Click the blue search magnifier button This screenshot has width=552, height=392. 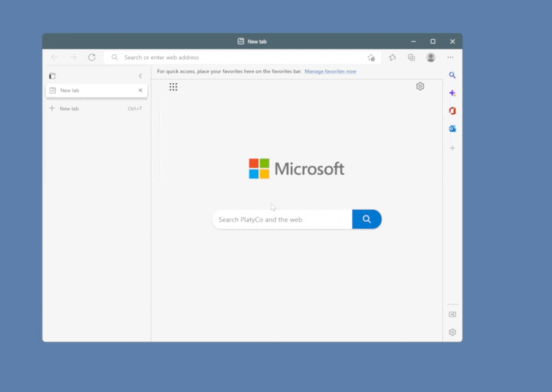pos(367,219)
